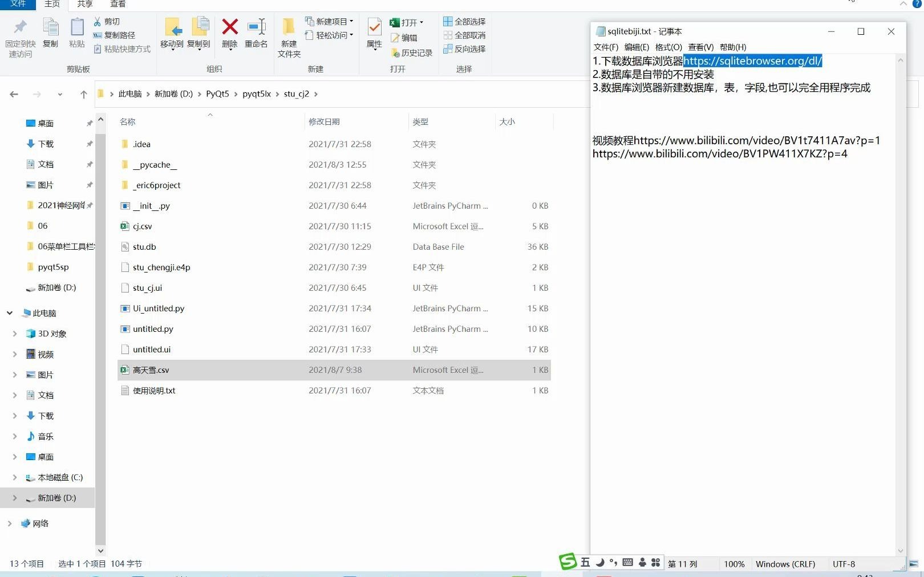Click the Move to icon
The width and height of the screenshot is (924, 577).
click(172, 27)
